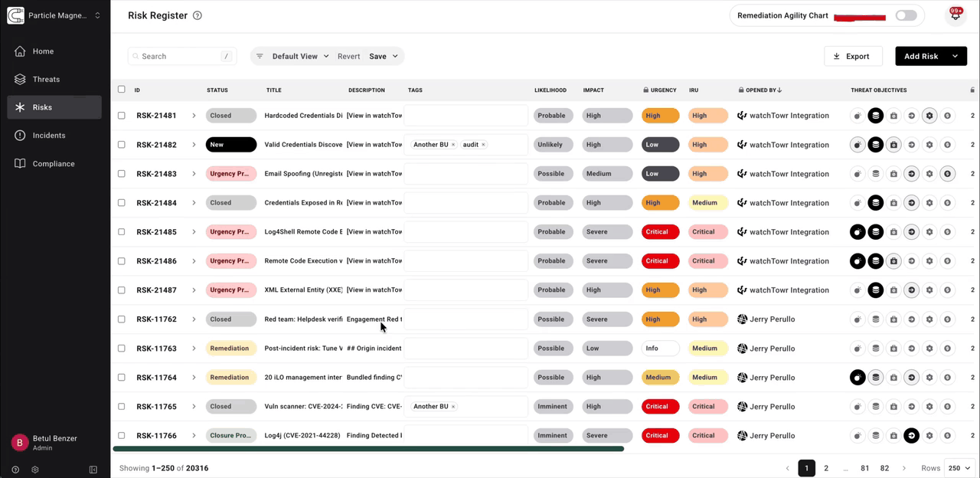
Task: Remove the audit tag from RSK-21482
Action: [x=484, y=145]
